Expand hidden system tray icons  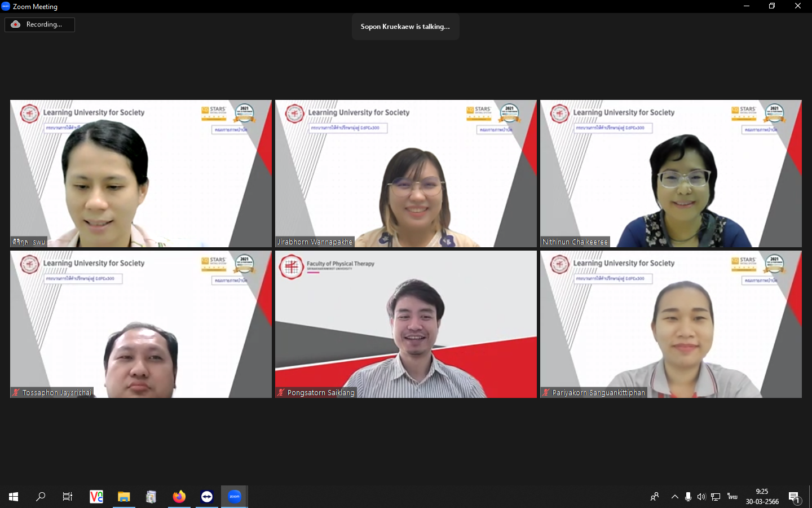[x=674, y=497]
